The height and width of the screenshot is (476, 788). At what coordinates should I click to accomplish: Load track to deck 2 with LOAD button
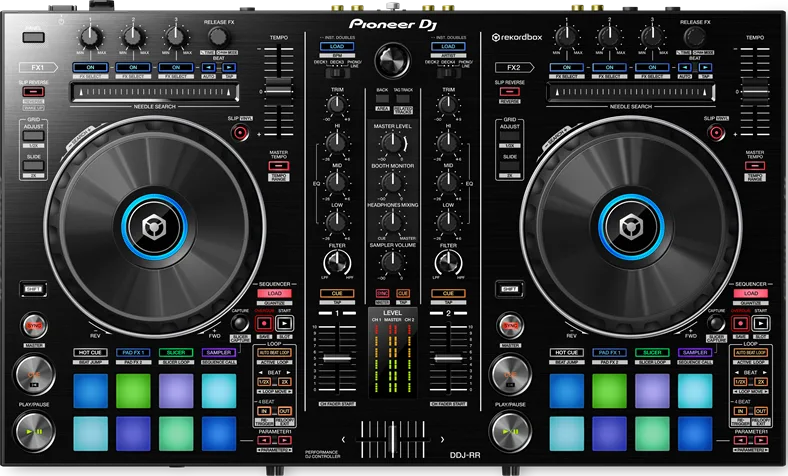point(448,46)
